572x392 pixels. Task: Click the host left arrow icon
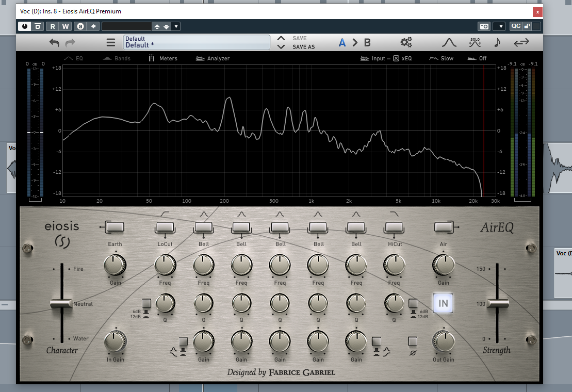coord(93,26)
